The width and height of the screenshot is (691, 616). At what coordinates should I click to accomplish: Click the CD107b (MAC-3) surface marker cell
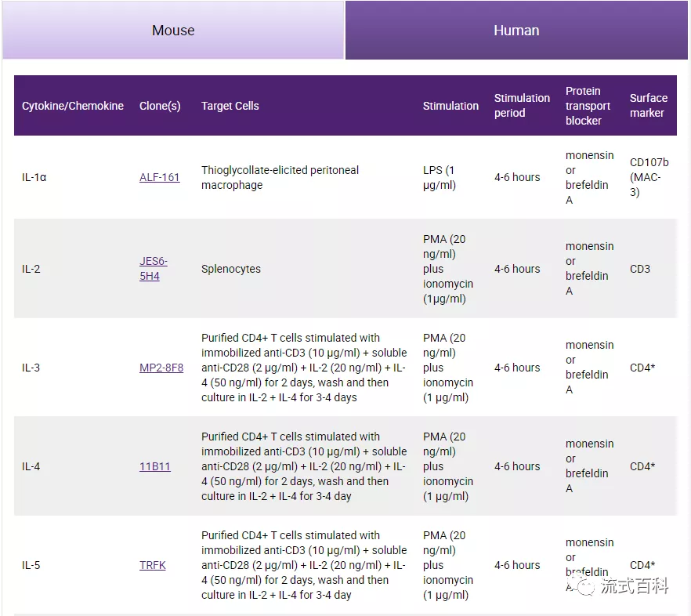click(x=649, y=177)
